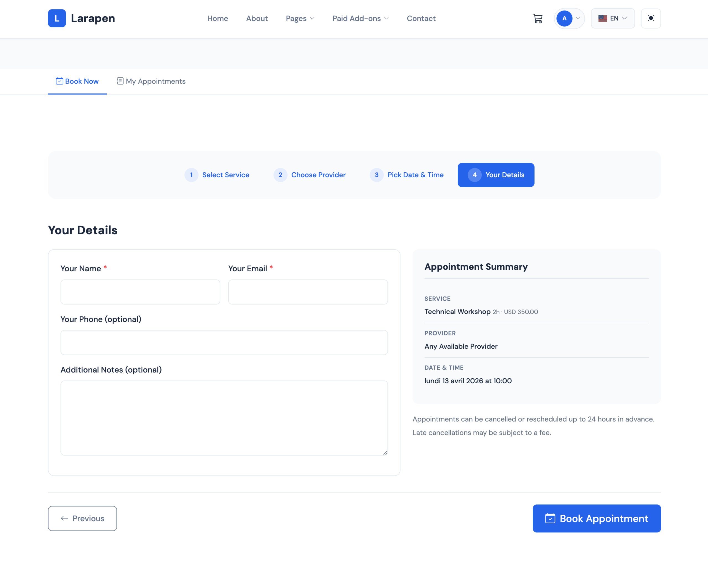Focus the Your Name input field
The image size is (708, 588).
[x=140, y=292]
